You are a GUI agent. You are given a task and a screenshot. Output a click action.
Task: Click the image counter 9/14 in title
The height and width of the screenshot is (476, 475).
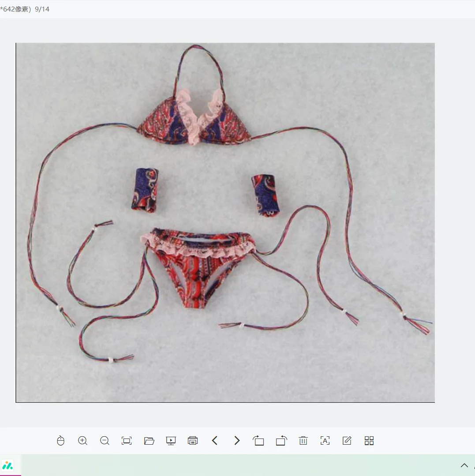pyautogui.click(x=42, y=9)
